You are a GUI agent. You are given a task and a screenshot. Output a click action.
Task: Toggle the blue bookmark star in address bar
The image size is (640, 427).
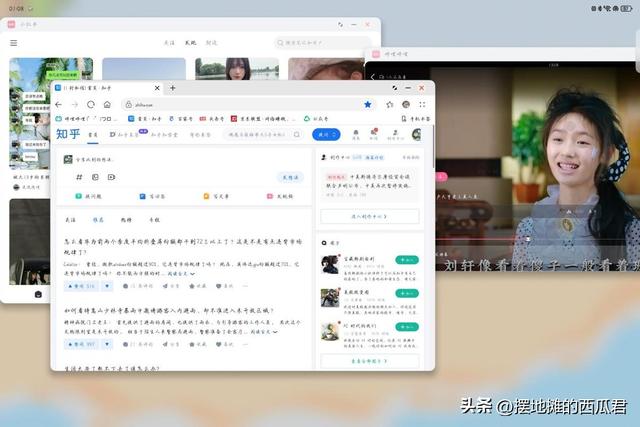pyautogui.click(x=368, y=105)
